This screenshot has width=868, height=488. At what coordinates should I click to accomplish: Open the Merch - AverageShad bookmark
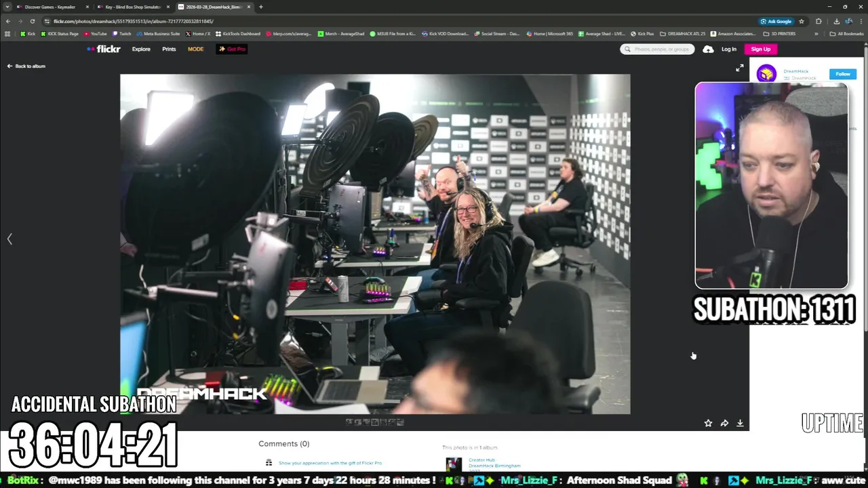tap(342, 33)
